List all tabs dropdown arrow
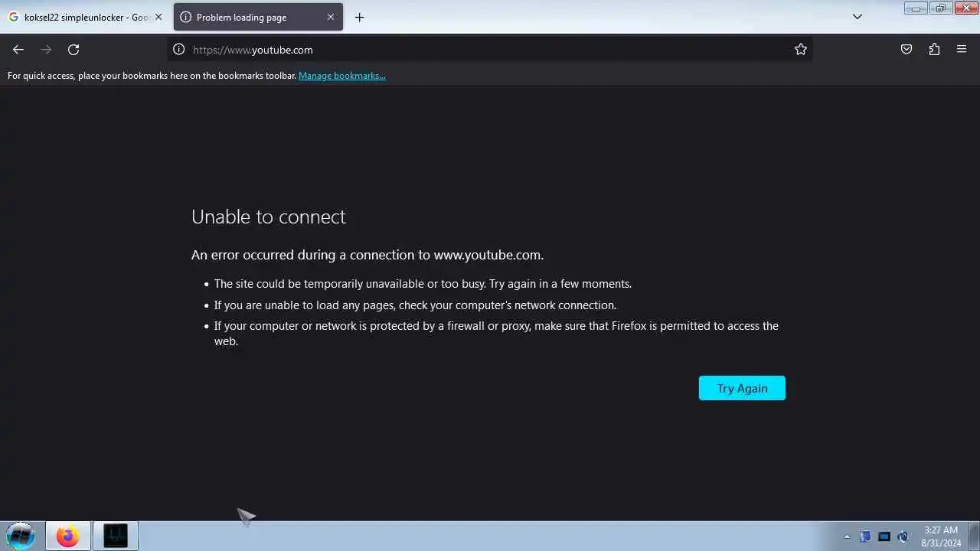This screenshot has height=551, width=980. [857, 17]
